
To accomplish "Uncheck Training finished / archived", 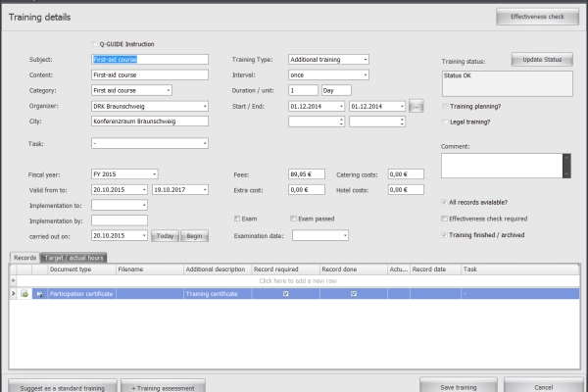I will [445, 235].
